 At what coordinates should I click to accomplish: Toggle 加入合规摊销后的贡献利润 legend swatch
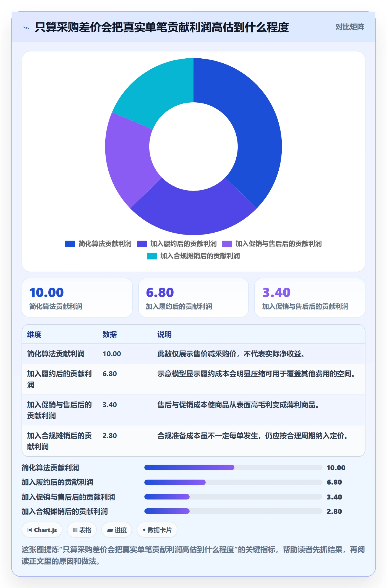152,256
